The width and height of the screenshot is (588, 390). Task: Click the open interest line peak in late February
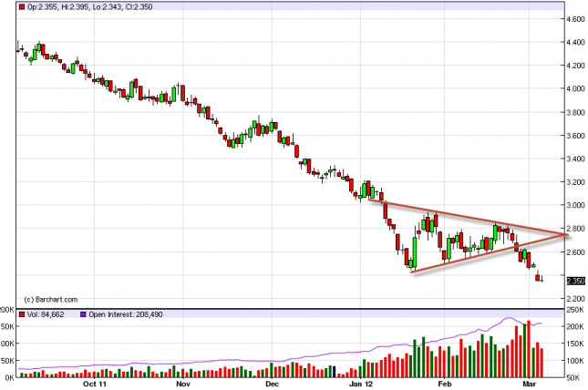[x=509, y=318]
